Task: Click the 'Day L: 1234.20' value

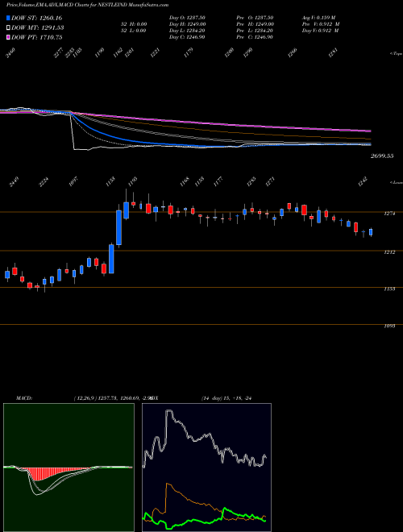Action: pyautogui.click(x=187, y=31)
